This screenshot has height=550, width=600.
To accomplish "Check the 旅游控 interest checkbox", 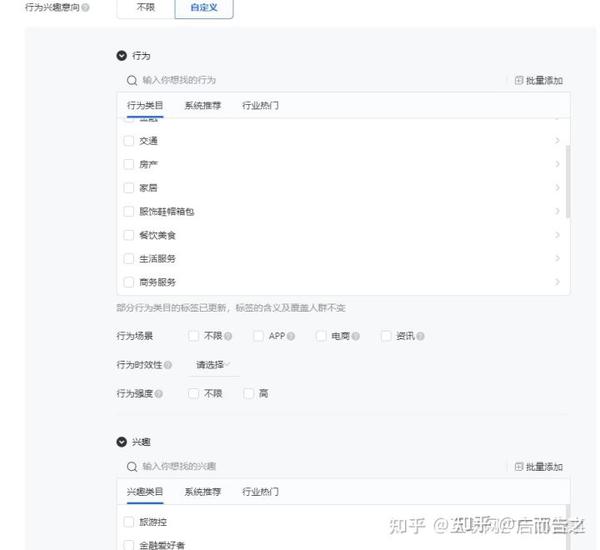I will coord(129,522).
